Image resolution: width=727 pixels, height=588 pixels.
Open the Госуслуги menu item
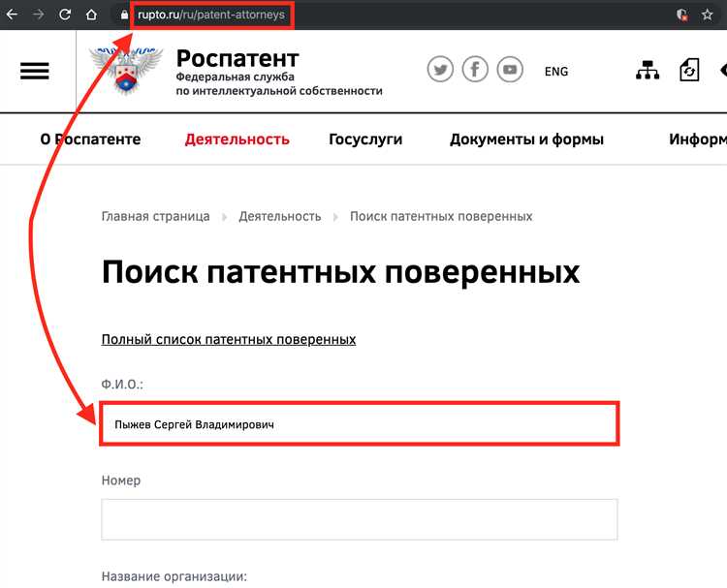pyautogui.click(x=365, y=139)
